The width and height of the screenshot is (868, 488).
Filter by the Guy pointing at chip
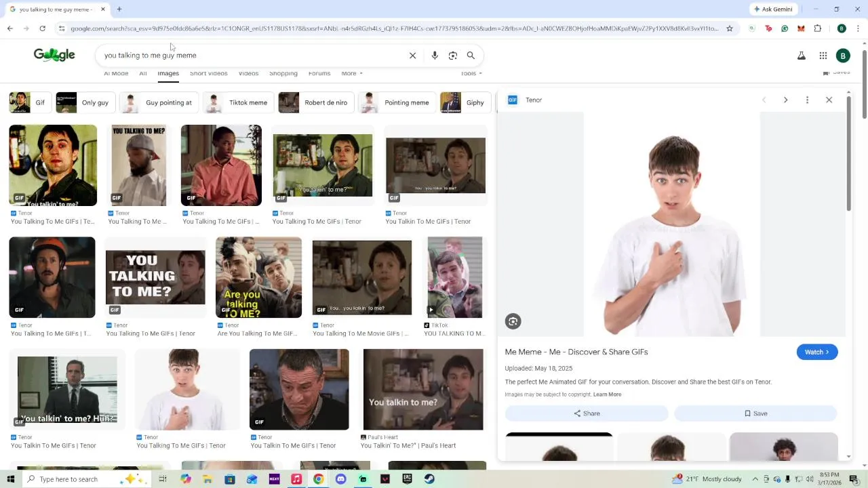(160, 103)
